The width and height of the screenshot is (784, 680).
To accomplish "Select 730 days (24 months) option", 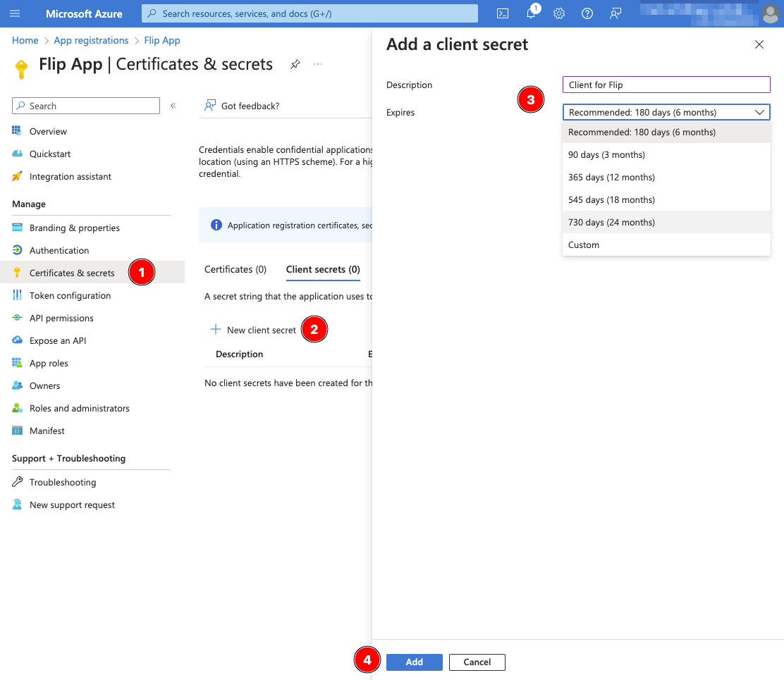I will tap(666, 222).
